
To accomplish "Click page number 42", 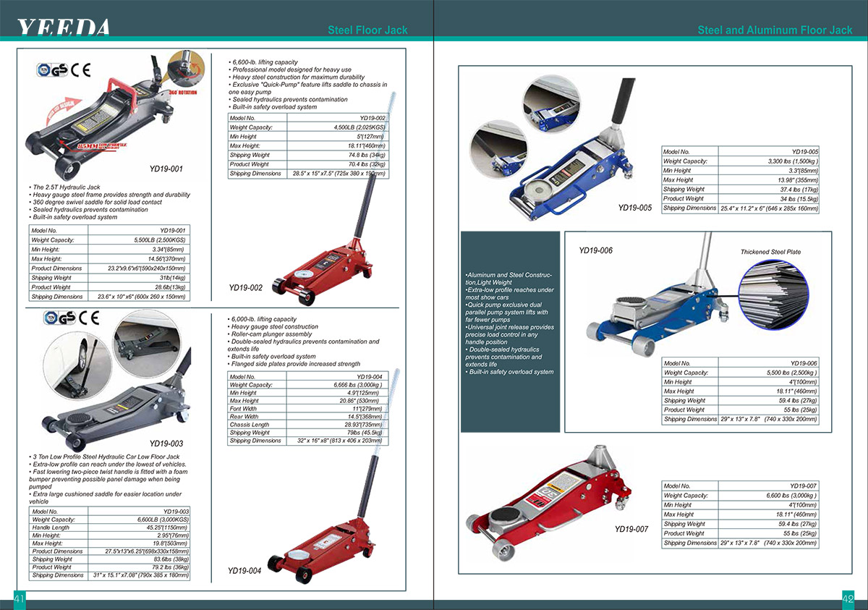I will coord(848,598).
